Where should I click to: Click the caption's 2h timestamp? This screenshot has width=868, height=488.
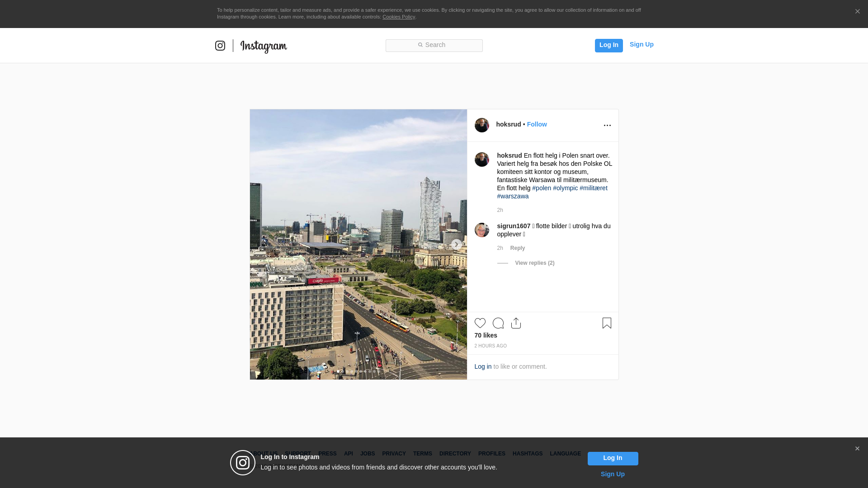(x=500, y=210)
